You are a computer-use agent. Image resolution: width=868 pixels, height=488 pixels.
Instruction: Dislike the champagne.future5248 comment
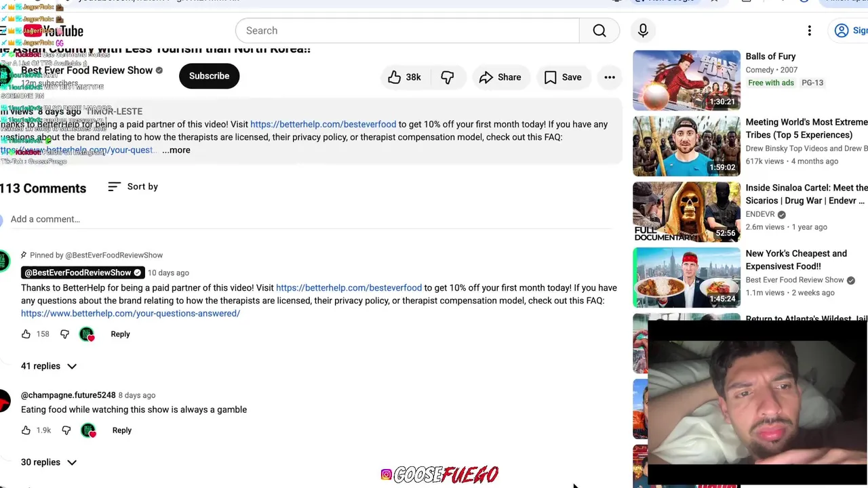click(x=66, y=430)
